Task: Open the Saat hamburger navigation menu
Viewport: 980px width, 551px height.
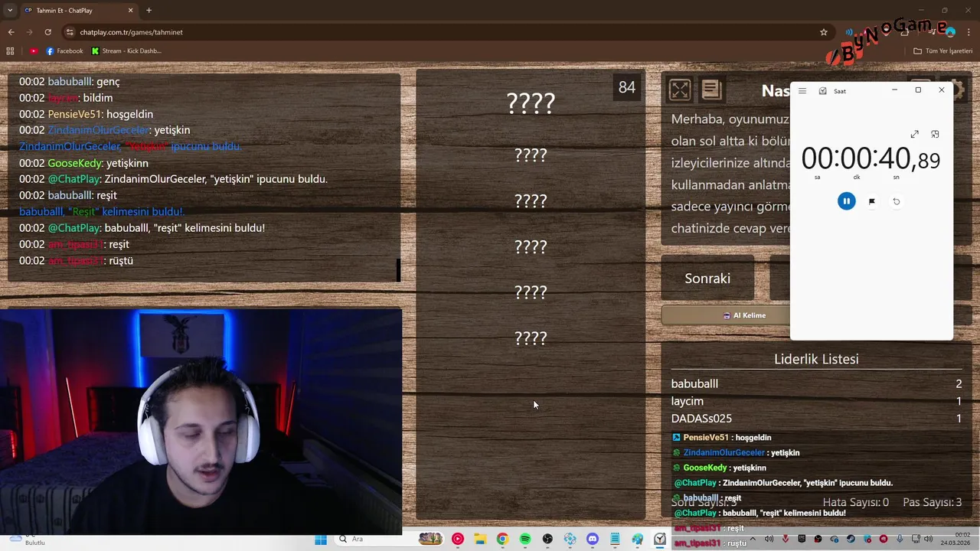Action: pos(802,91)
